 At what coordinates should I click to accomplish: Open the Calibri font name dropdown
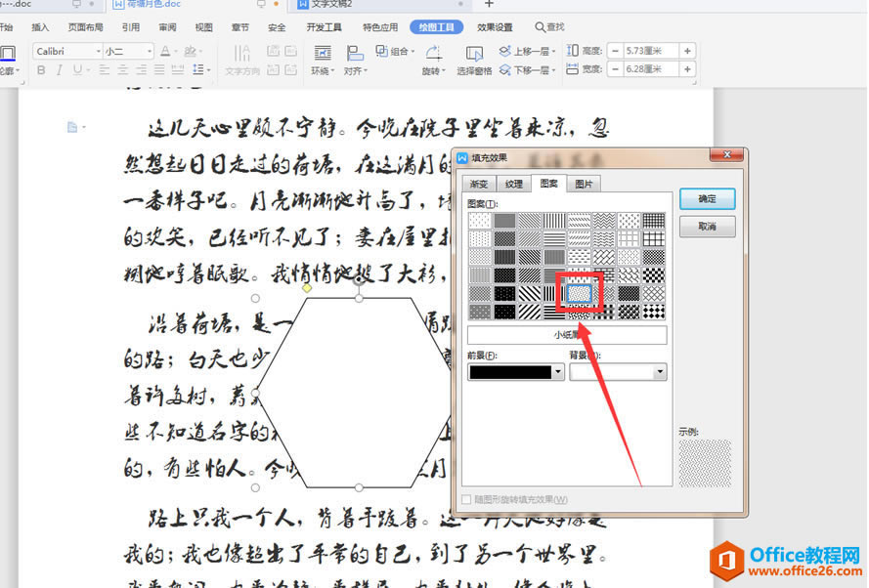98,51
